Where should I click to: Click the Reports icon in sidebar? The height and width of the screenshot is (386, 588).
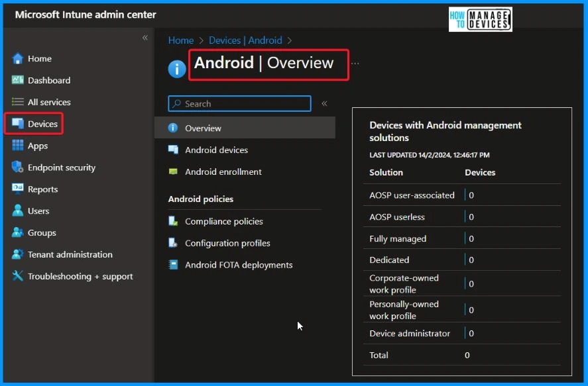[x=18, y=189]
